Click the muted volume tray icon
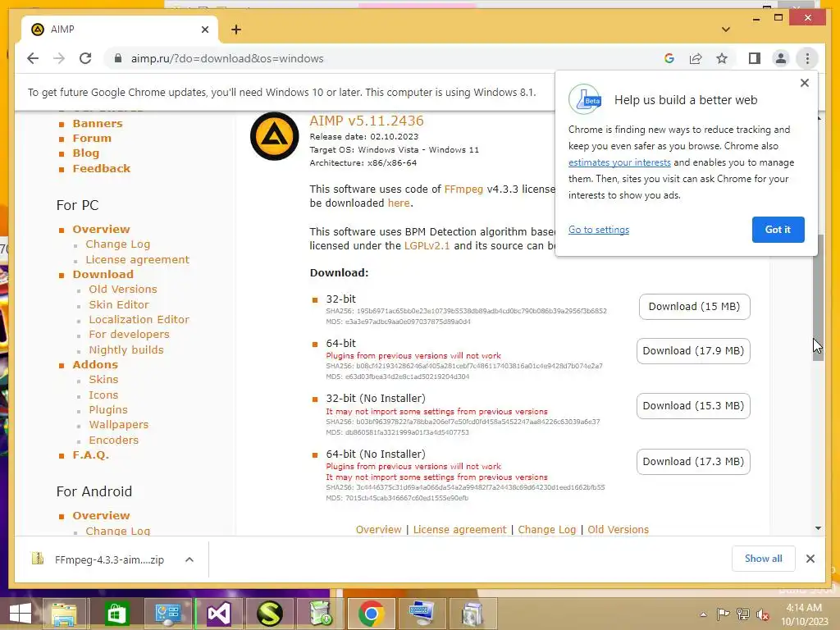Screen dimensions: 840x630 pos(763,614)
